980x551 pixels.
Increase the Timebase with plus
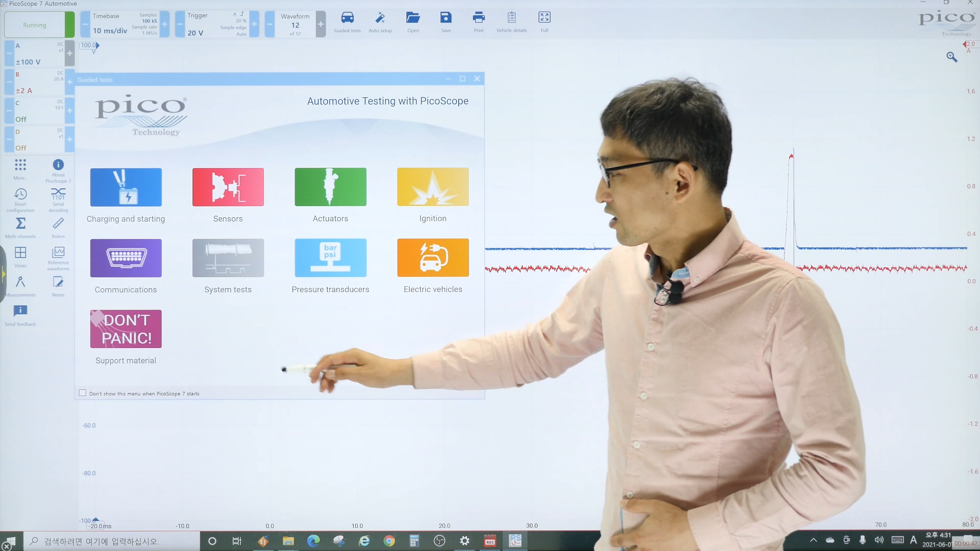(165, 24)
